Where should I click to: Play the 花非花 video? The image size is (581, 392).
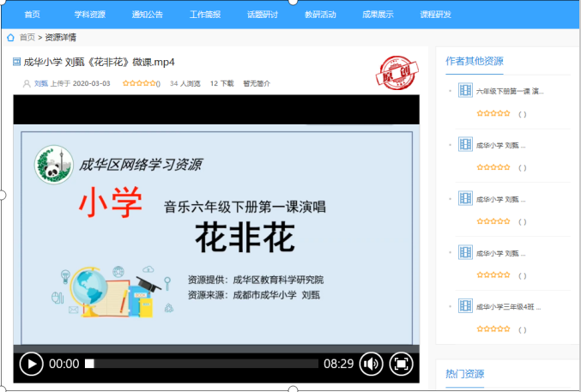31,364
